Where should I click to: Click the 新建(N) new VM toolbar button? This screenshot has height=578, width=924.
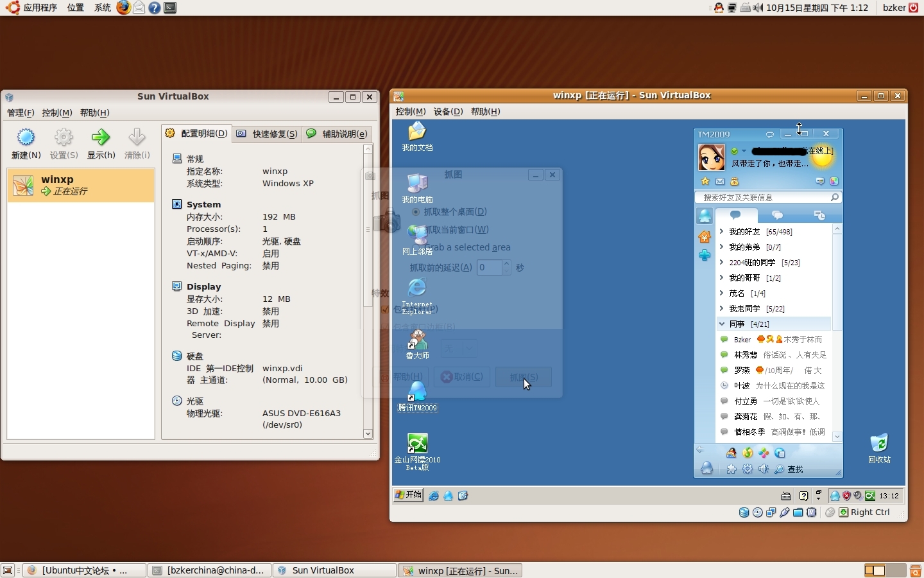(x=26, y=143)
